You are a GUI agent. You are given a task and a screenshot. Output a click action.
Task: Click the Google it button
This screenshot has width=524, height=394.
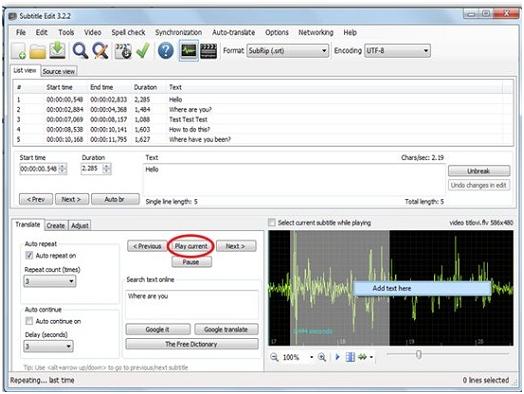pos(158,330)
